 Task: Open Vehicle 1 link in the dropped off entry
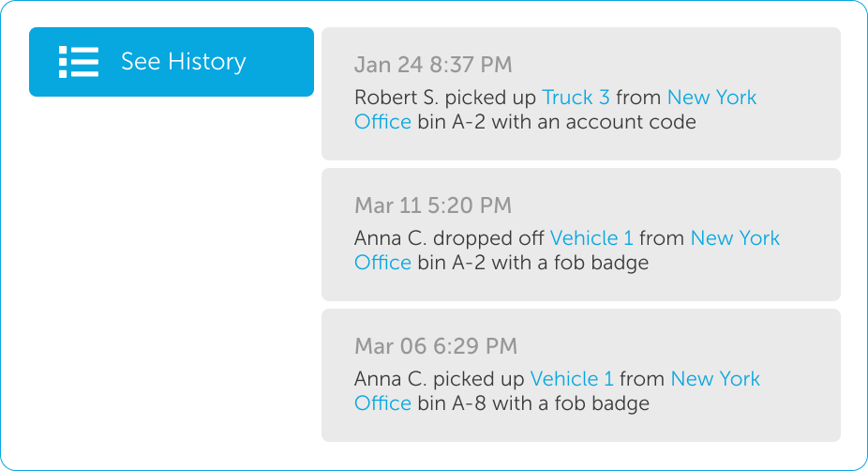click(x=591, y=238)
